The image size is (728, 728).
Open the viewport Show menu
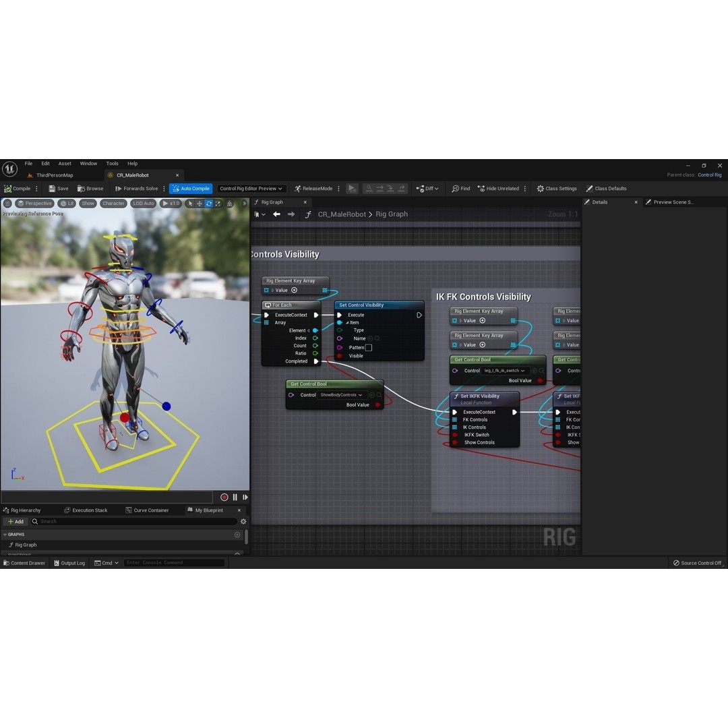tap(88, 204)
